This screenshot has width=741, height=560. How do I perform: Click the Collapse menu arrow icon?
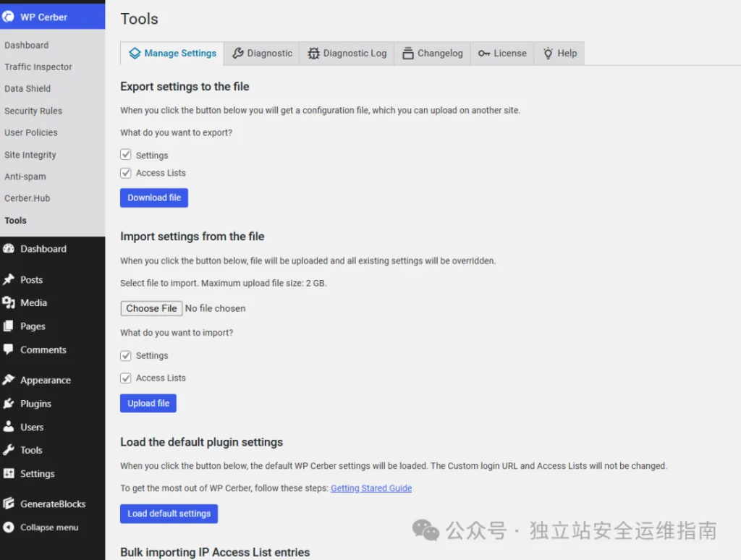pos(9,527)
